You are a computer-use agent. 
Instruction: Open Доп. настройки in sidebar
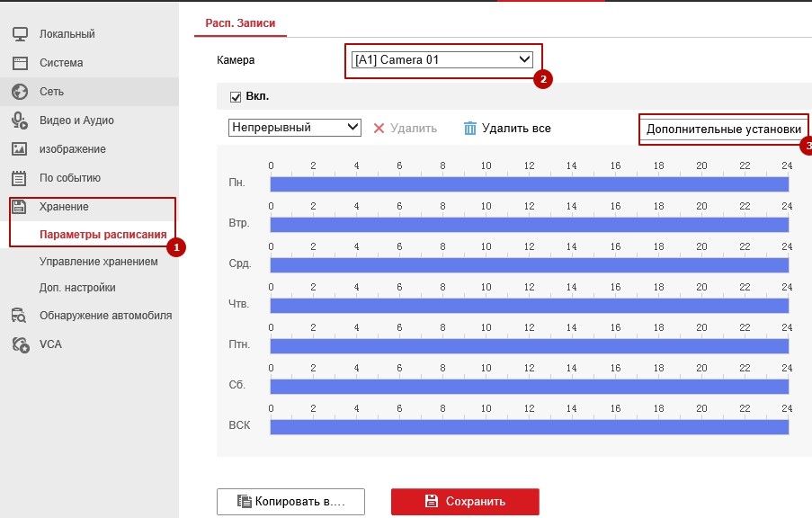click(76, 288)
